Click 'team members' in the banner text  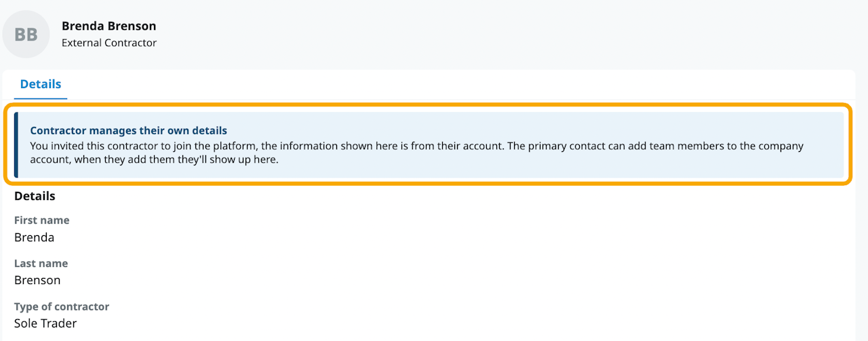pos(701,146)
